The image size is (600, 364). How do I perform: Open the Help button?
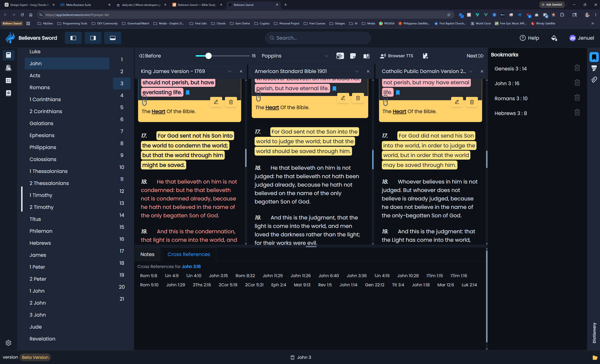coord(529,38)
